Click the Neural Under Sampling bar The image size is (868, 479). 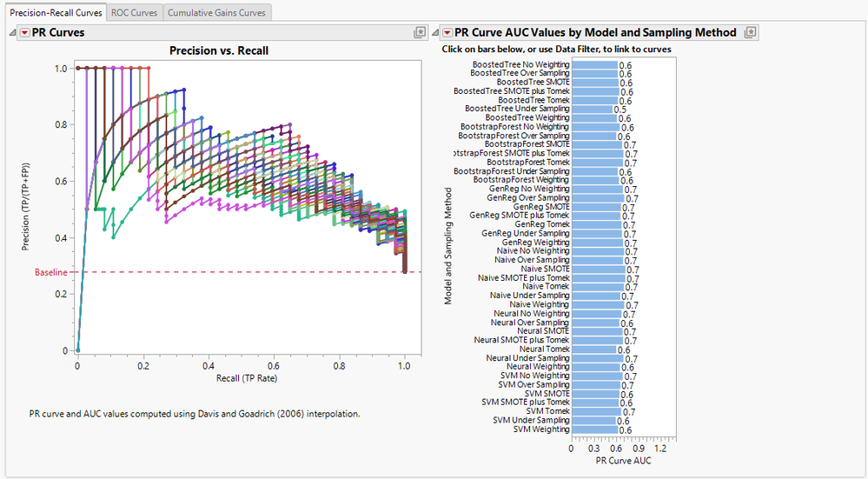click(598, 358)
